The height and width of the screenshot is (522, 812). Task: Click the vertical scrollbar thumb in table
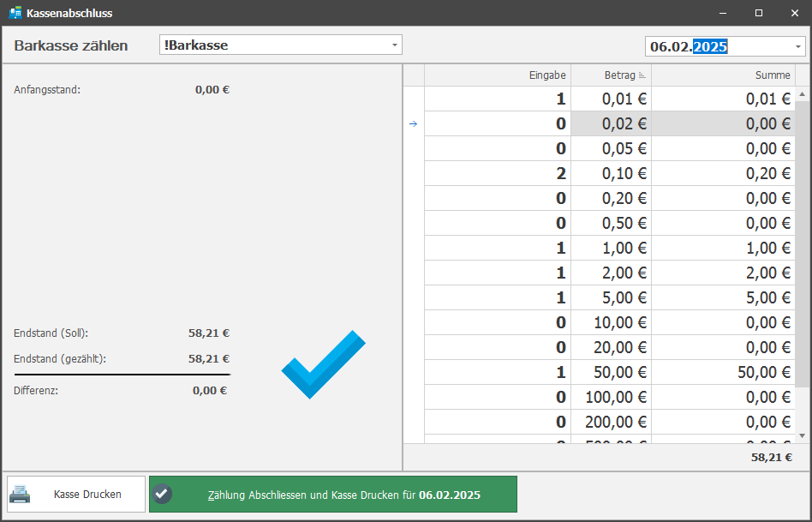coord(803,244)
